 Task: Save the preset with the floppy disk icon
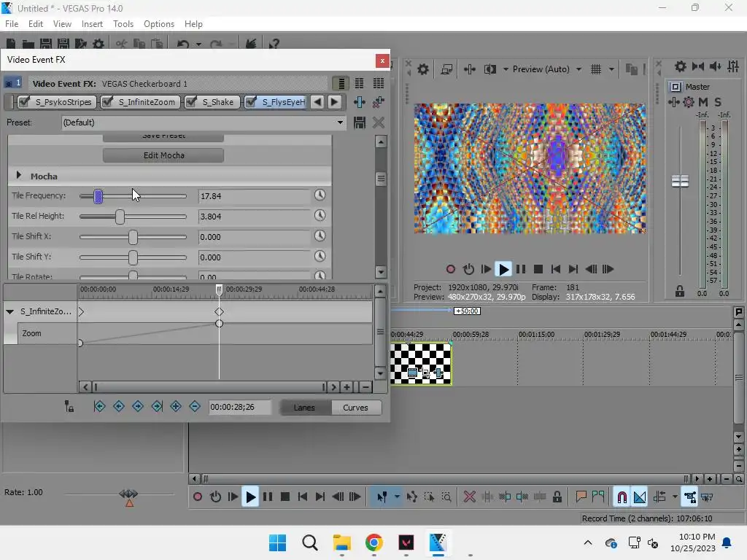pos(360,122)
